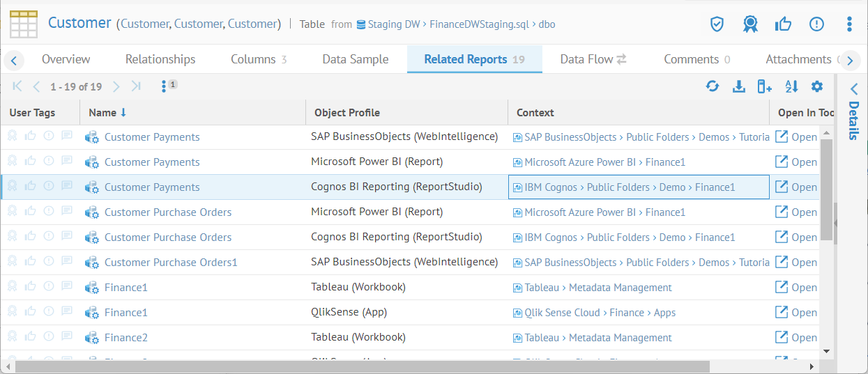Click the certify ribbon icon in header

[x=750, y=24]
